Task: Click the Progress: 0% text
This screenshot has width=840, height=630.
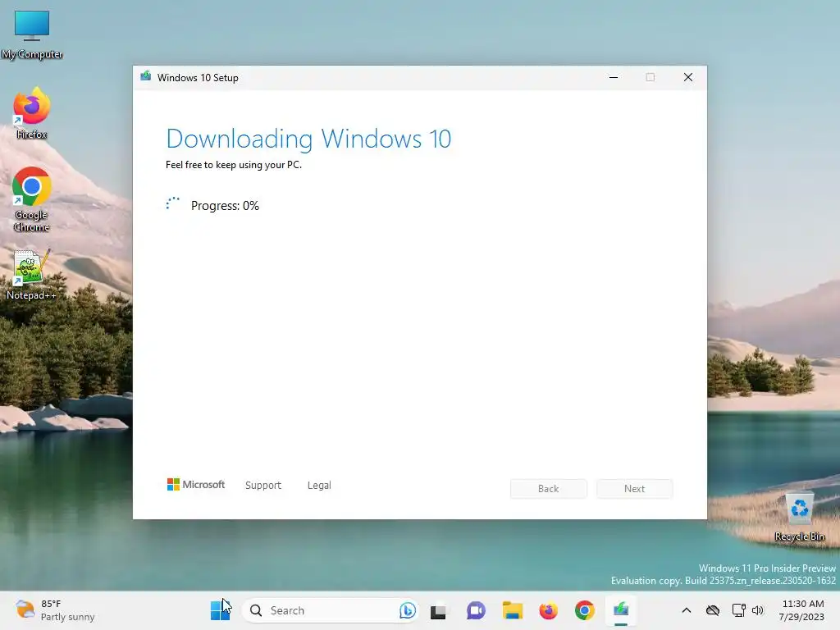Action: pyautogui.click(x=225, y=206)
